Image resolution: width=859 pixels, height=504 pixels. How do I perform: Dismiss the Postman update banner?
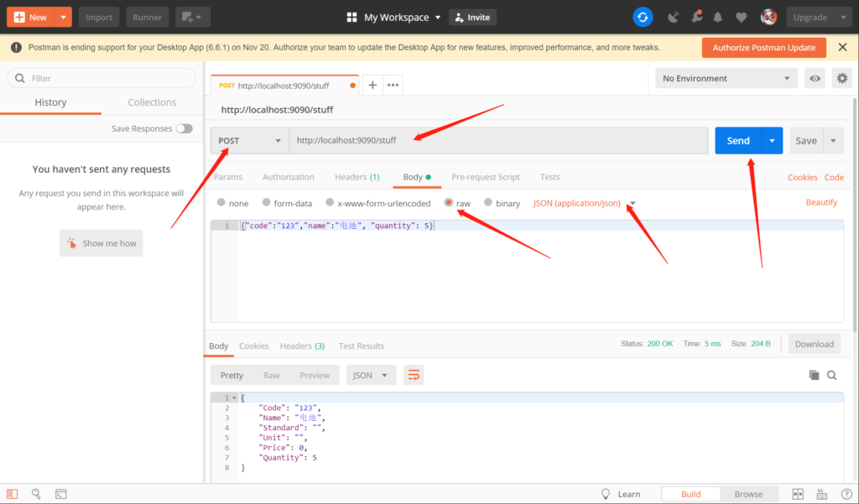click(842, 48)
